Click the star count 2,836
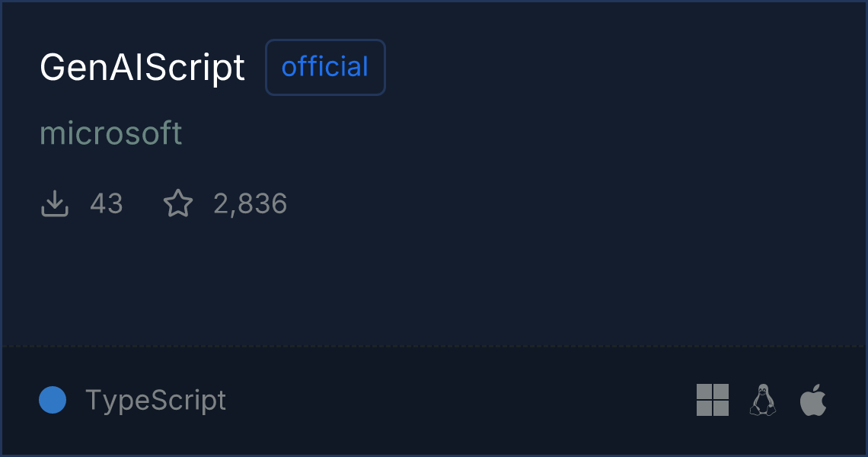This screenshot has height=457, width=868. click(250, 204)
